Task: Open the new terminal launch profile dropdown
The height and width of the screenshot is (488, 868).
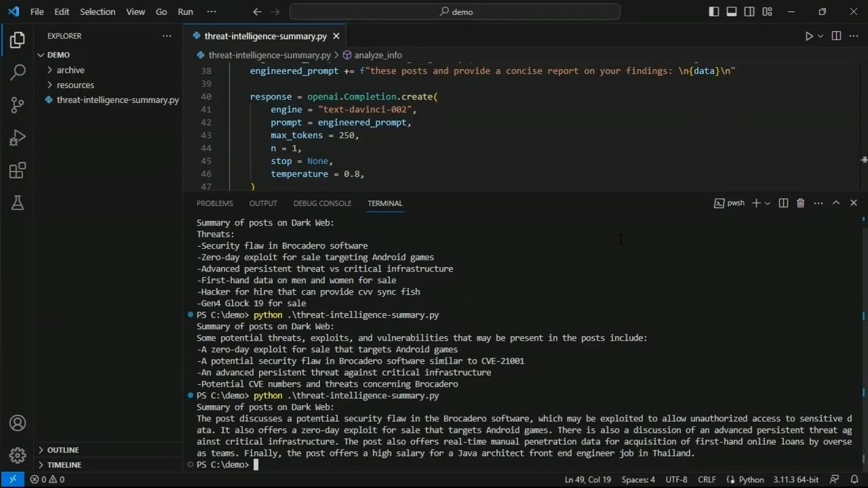Action: pyautogui.click(x=768, y=203)
